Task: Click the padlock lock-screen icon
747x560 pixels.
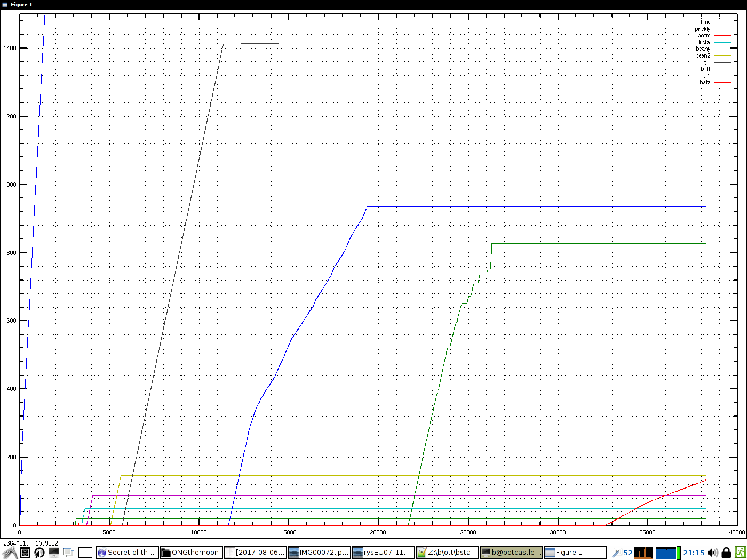Action: [726, 553]
